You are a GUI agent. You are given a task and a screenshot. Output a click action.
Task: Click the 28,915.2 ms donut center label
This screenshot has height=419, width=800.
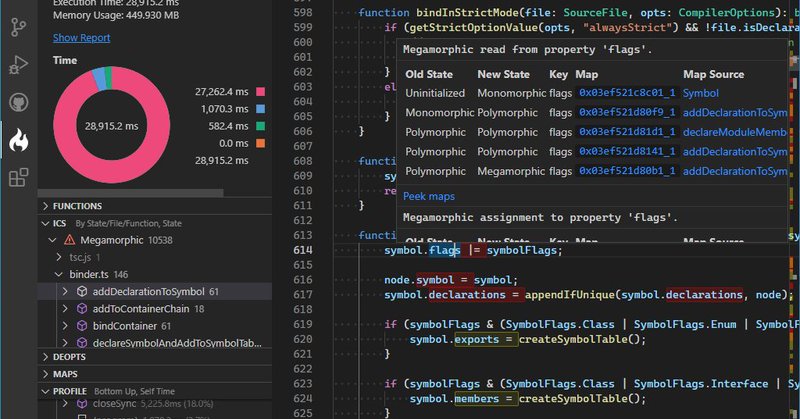(x=111, y=126)
